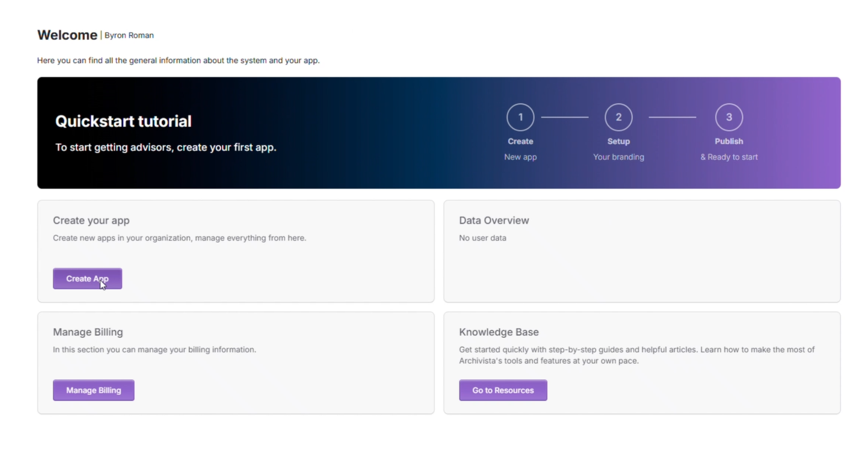Select the "Create" step label
The height and width of the screenshot is (457, 868).
(520, 141)
